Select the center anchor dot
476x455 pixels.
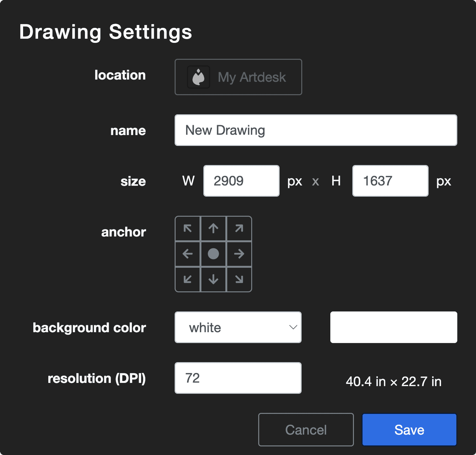pos(213,254)
